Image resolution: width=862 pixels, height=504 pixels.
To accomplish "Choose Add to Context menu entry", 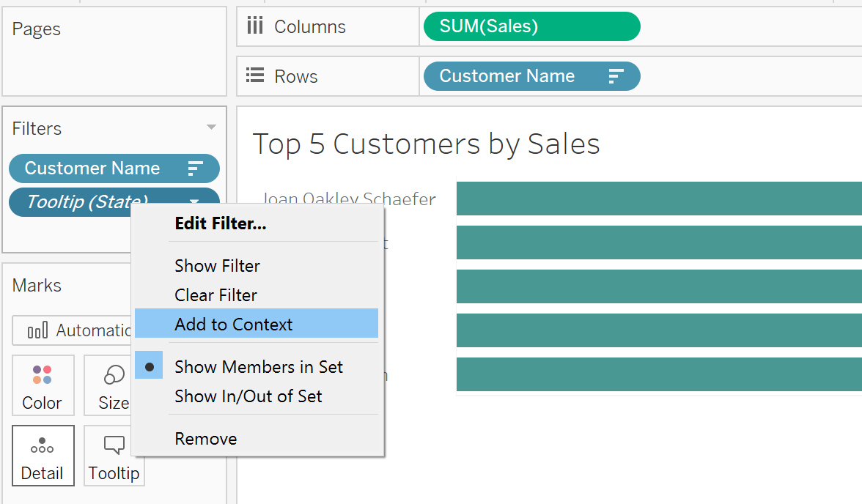I will point(257,325).
